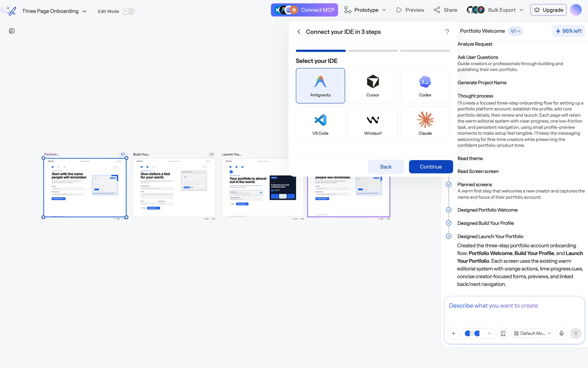Viewport: 588px width, 368px height.
Task: Expand the Analyze Request step
Action: pyautogui.click(x=475, y=44)
